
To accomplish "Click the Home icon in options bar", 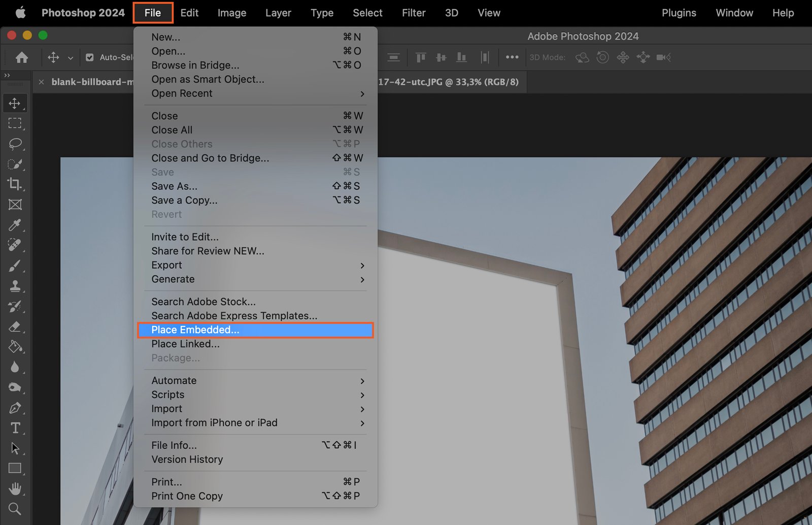I will [22, 57].
